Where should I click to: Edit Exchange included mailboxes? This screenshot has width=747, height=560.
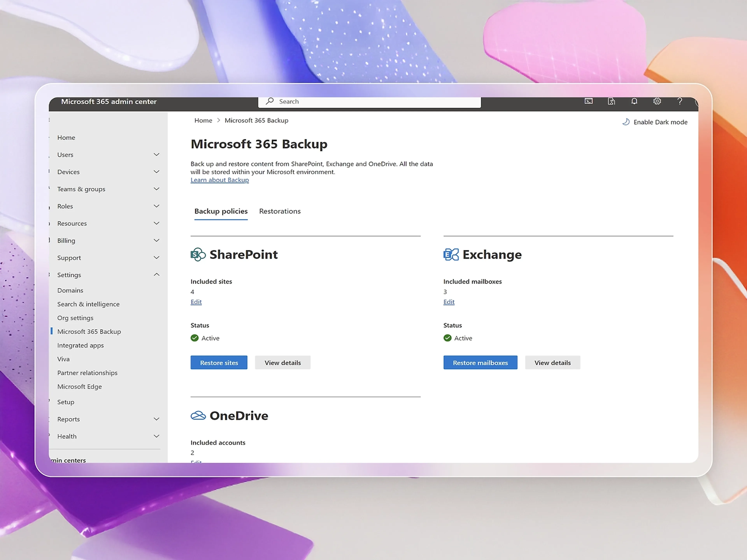coord(449,302)
